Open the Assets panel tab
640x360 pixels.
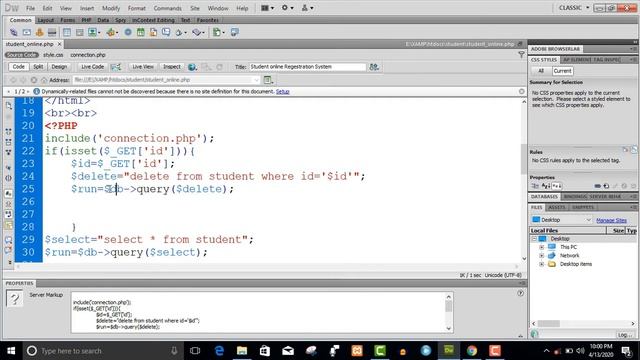(x=557, y=207)
